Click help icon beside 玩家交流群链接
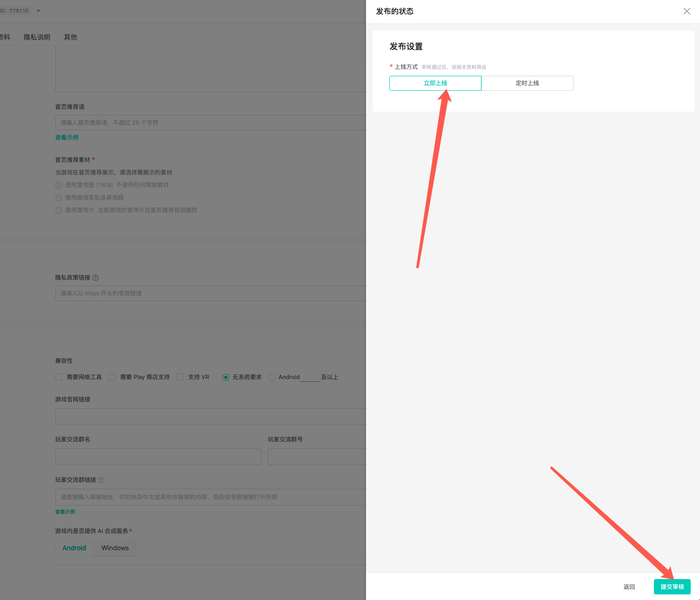This screenshot has height=600, width=700. pyautogui.click(x=101, y=480)
